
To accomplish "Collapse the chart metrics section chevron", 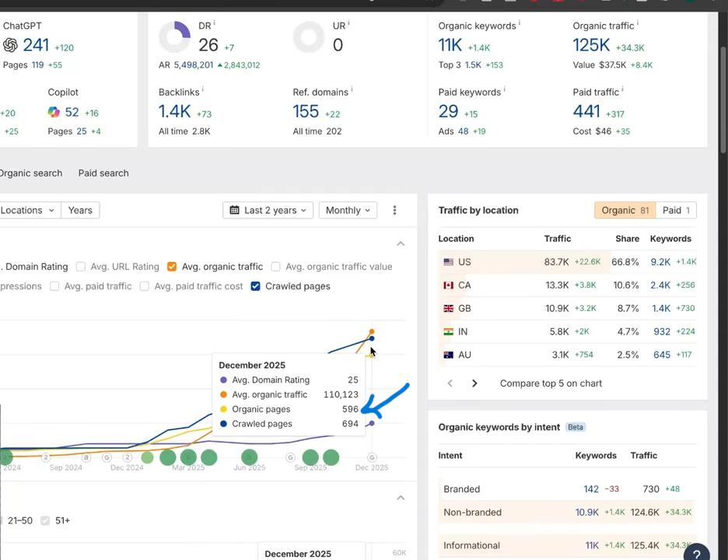I will tap(401, 244).
